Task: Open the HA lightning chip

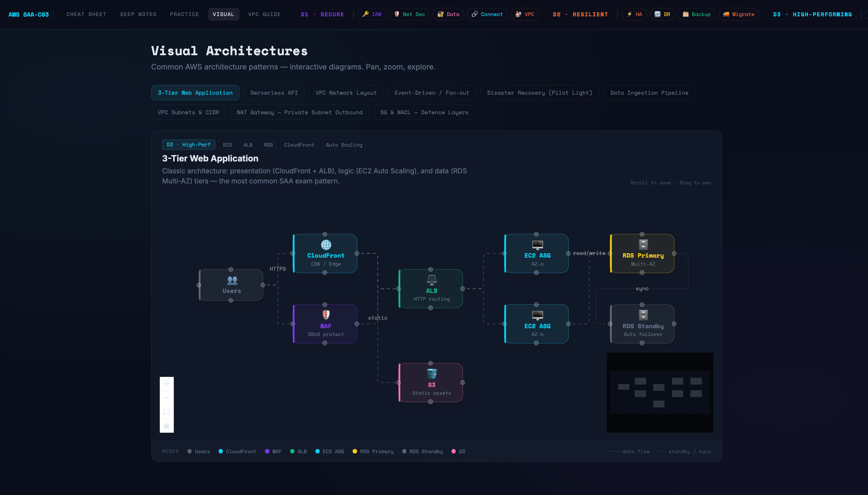Action: [634, 14]
